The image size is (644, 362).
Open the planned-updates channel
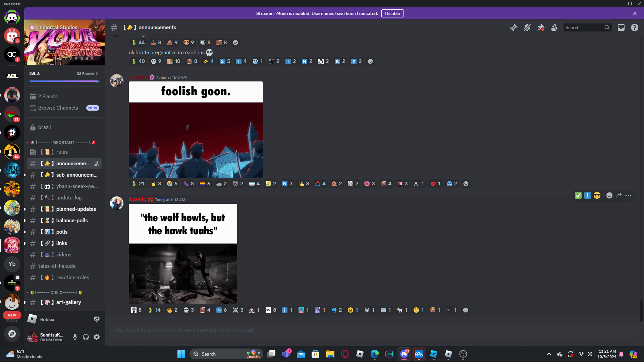[76, 209]
